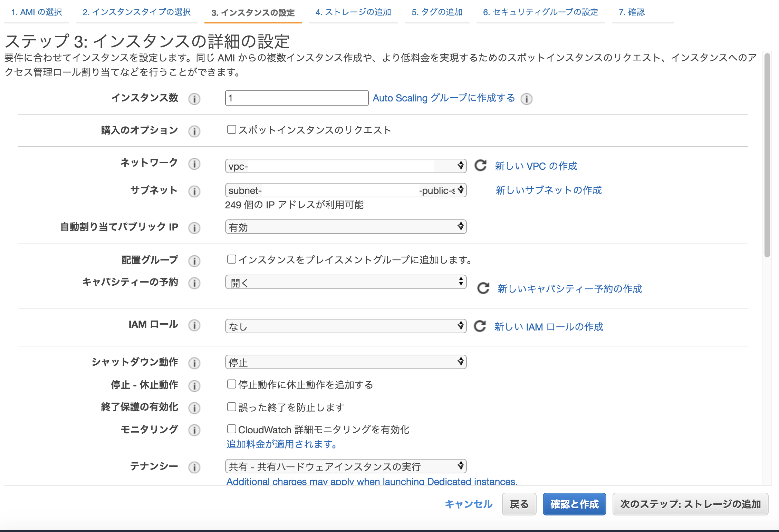Click 新しいキャパシティー予約の作成 link
Screen dimensions: 779x532
pos(570,289)
